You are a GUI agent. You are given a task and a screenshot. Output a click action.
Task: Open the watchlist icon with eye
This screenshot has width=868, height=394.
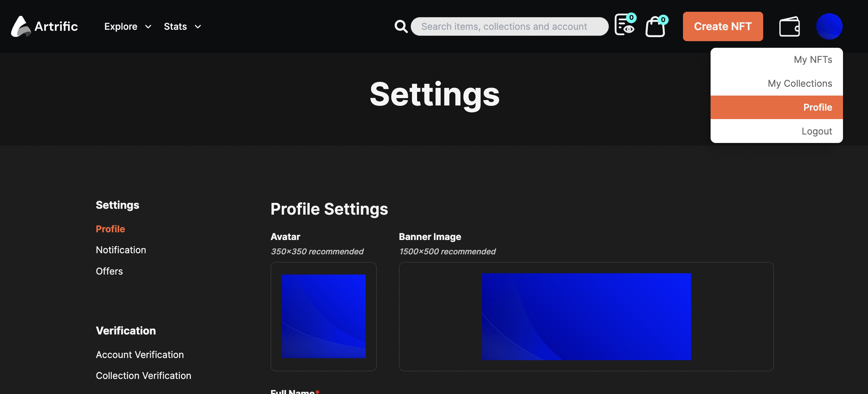tap(625, 26)
